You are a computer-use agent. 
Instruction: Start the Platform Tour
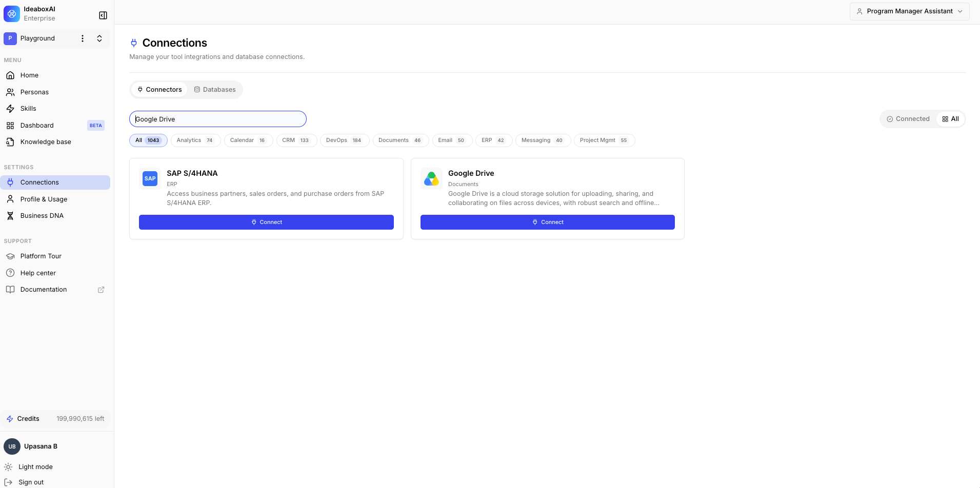click(x=55, y=256)
